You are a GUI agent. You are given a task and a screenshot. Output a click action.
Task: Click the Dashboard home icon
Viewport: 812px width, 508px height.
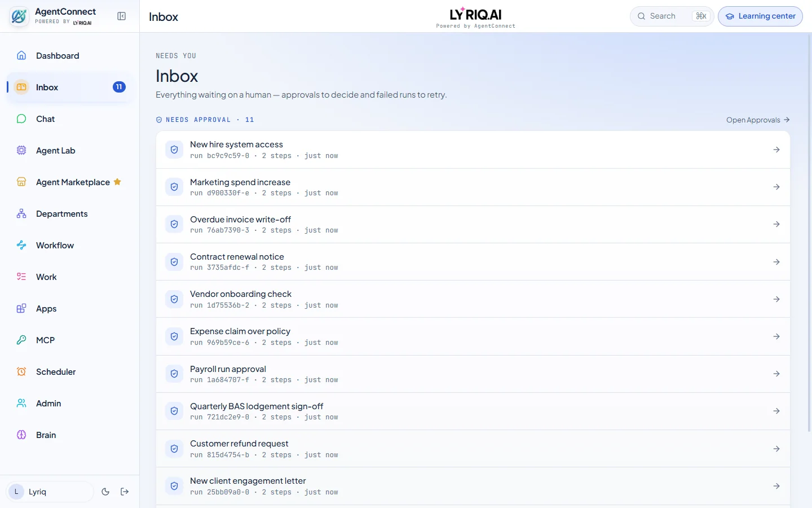tap(21, 55)
